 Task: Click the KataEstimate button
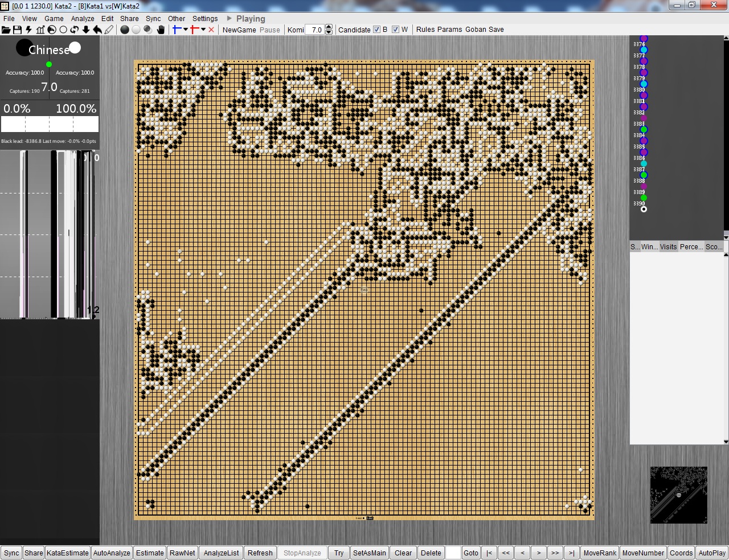[x=68, y=553]
